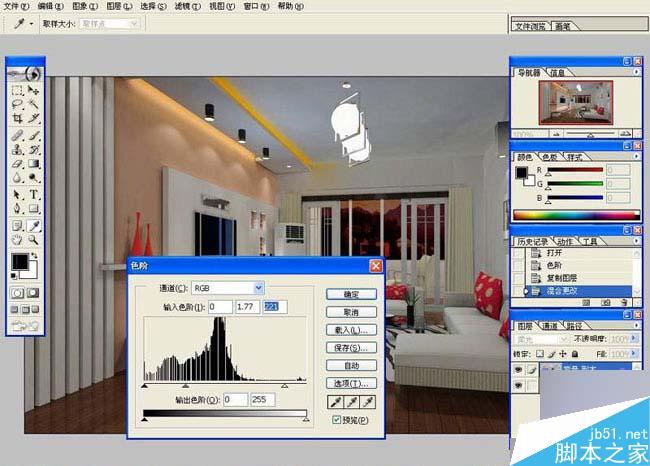Switch to Quick Mask mode
The image size is (650, 466).
point(33,293)
